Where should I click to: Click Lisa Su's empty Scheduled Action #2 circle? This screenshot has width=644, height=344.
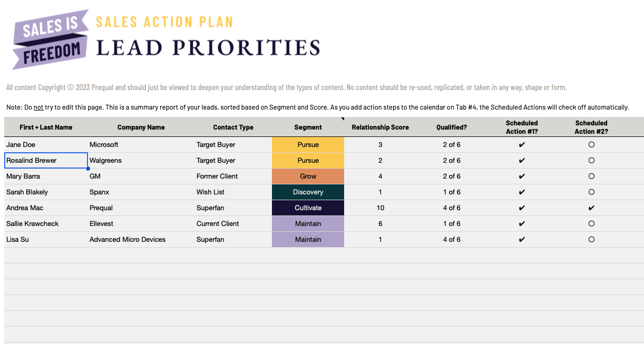click(x=591, y=239)
